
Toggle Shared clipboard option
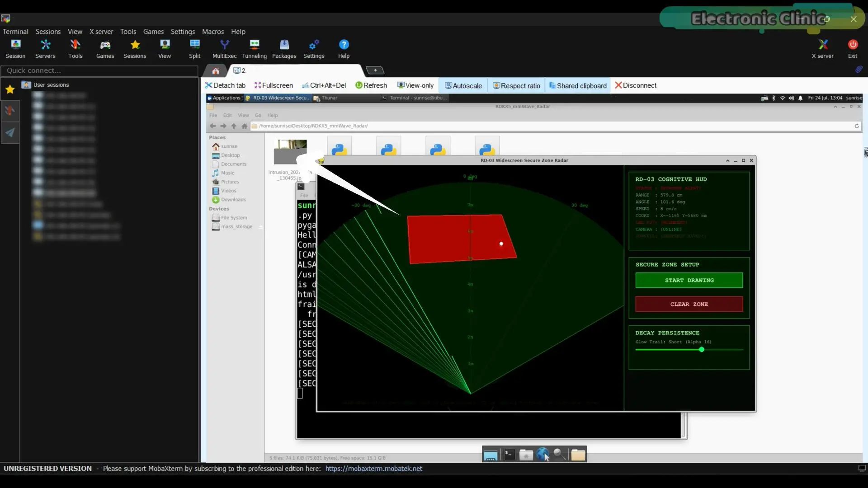point(578,86)
